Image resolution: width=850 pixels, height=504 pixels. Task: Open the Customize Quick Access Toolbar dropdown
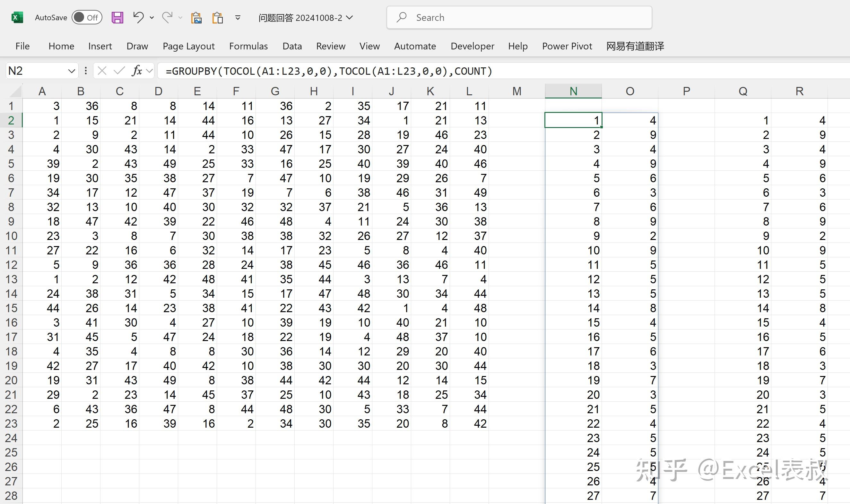(x=238, y=18)
